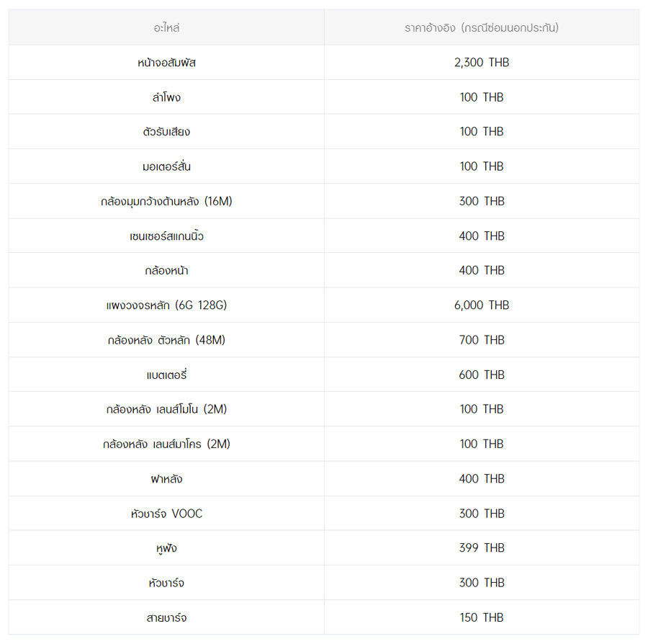Select กล้องหลัง ตัวหลัก (48M) cell
Screen dimensions: 648x644
click(x=166, y=340)
